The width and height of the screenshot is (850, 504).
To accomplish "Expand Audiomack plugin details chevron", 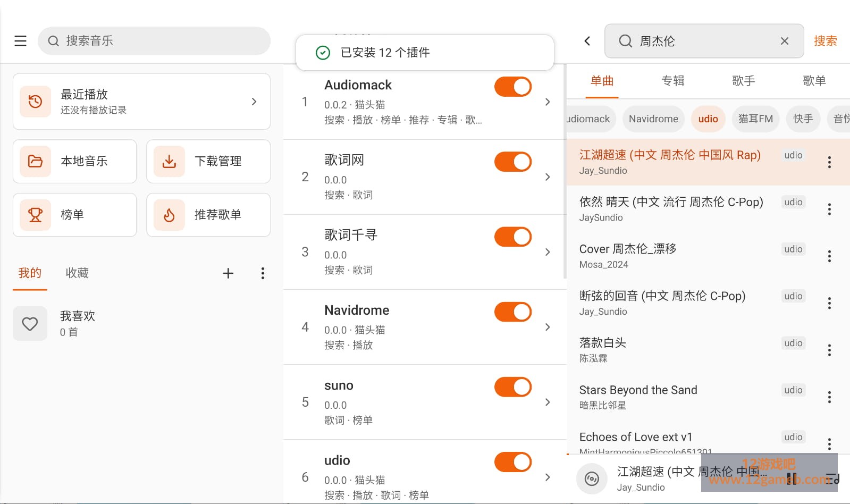I will pos(548,102).
